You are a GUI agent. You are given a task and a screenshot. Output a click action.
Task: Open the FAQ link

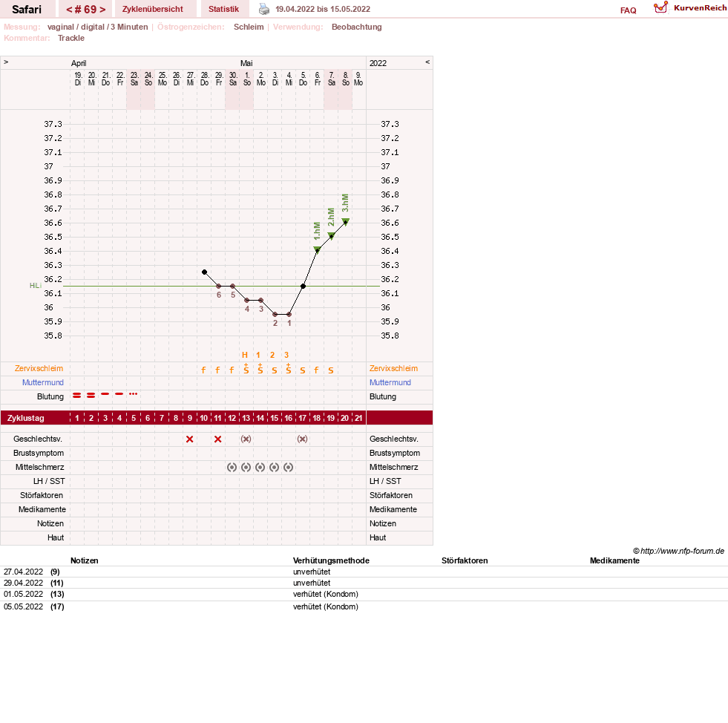coord(628,10)
